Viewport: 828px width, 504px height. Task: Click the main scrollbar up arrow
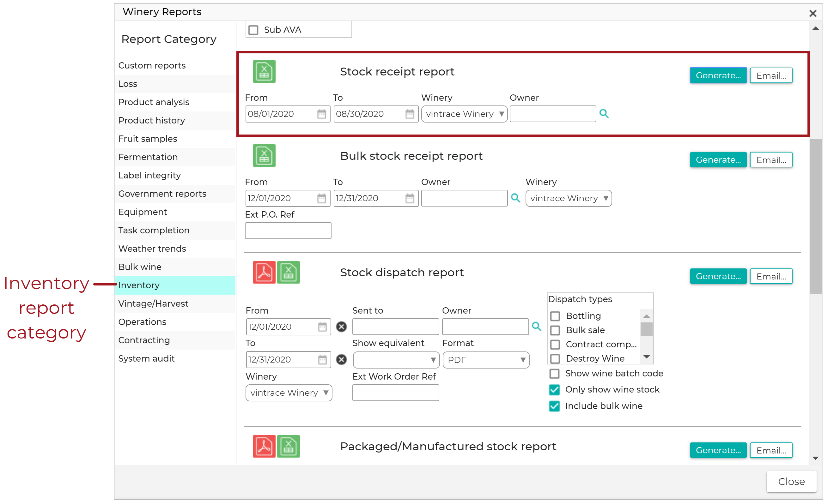[x=815, y=28]
